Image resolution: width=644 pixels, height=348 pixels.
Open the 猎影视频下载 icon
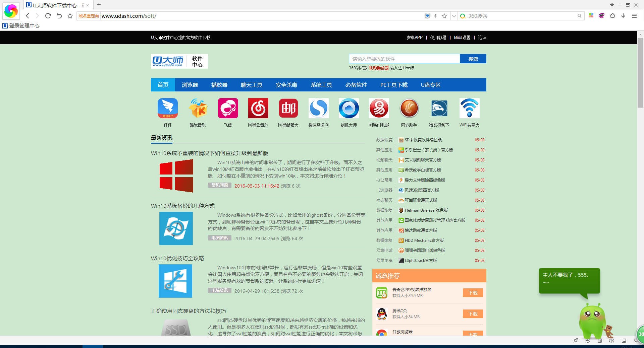439,108
